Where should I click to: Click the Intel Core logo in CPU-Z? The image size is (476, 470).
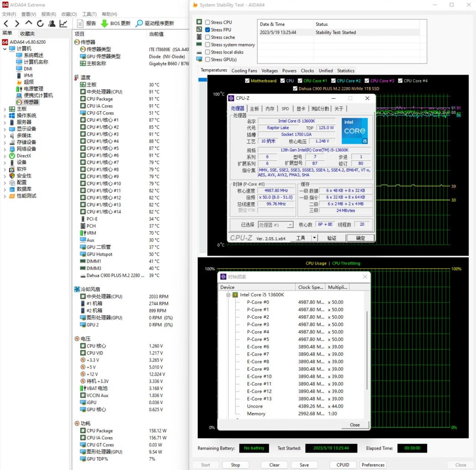355,131
